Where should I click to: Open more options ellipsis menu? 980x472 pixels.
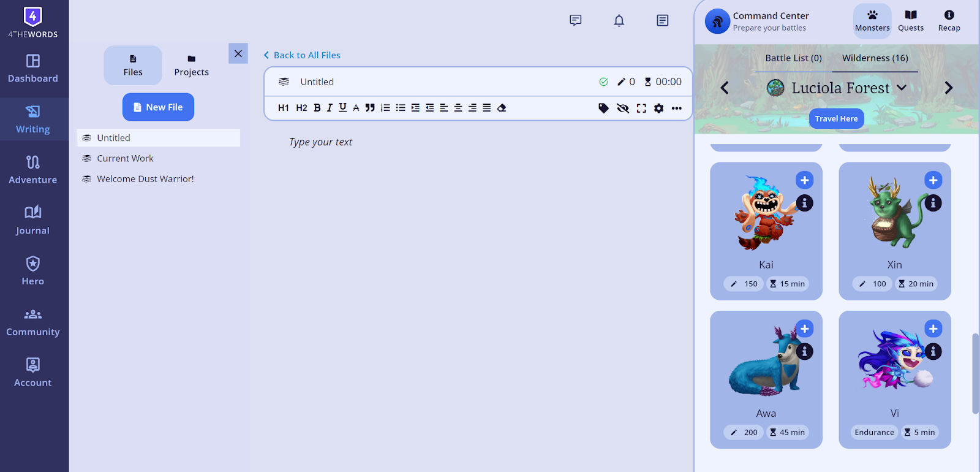coord(676,108)
